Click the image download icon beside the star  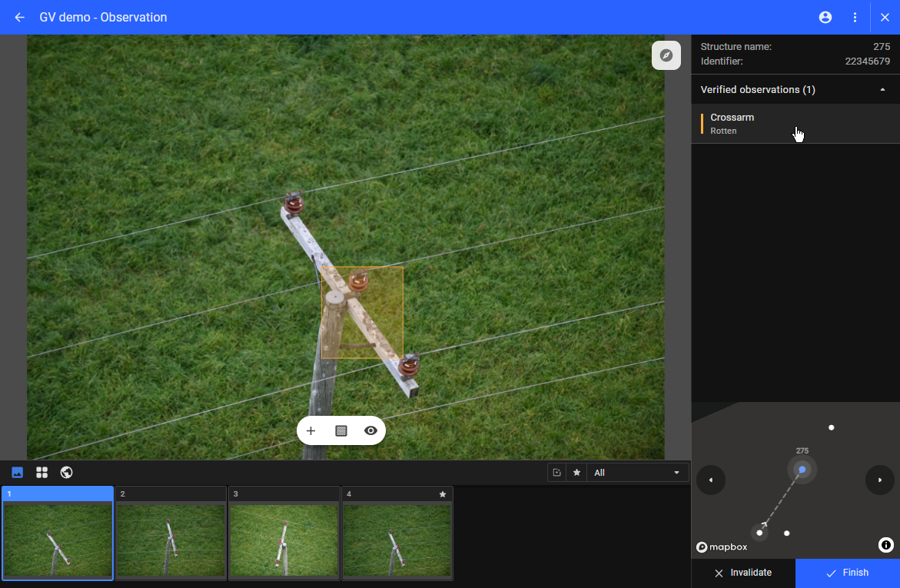click(557, 473)
